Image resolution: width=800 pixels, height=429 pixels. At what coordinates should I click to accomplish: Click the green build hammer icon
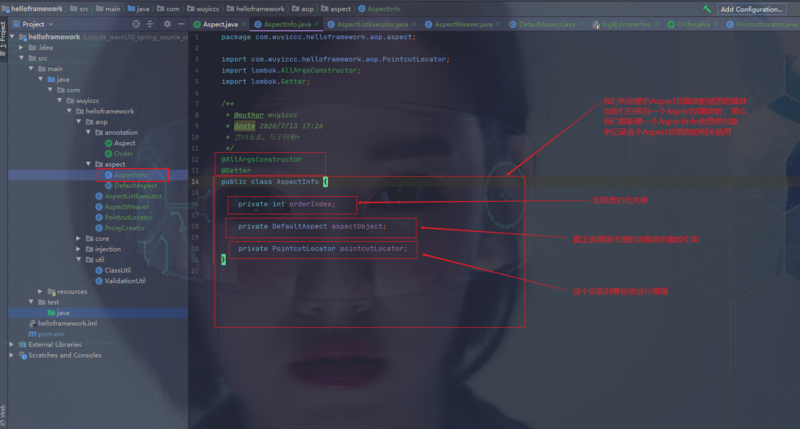tap(707, 9)
